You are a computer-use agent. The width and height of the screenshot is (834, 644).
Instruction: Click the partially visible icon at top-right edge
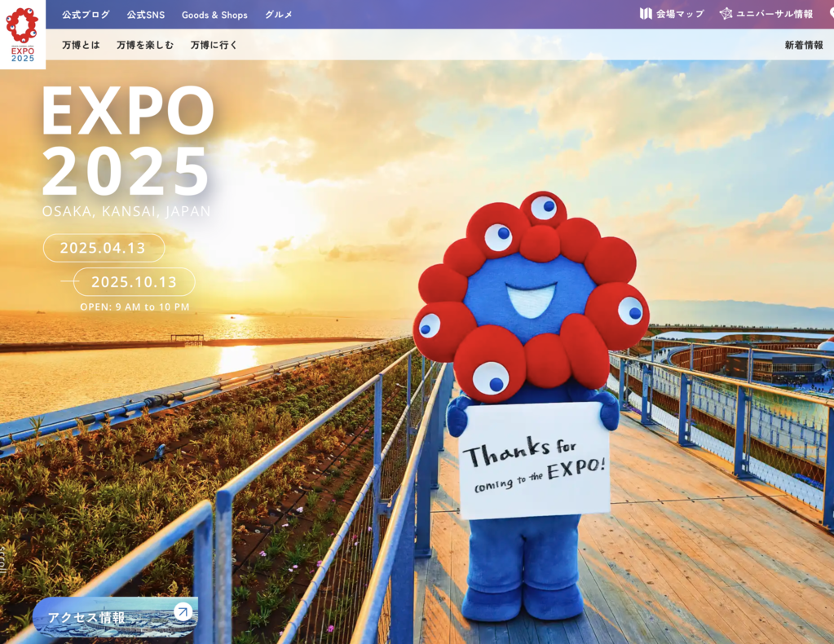point(831,14)
